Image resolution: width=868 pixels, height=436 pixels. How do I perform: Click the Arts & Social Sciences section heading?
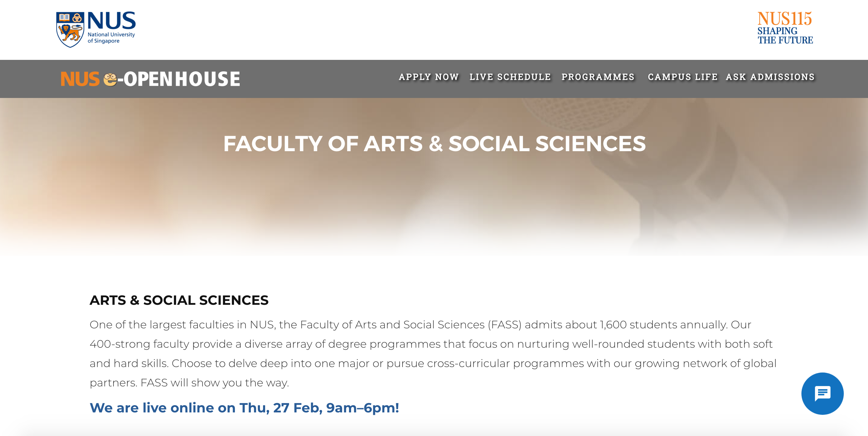179,300
